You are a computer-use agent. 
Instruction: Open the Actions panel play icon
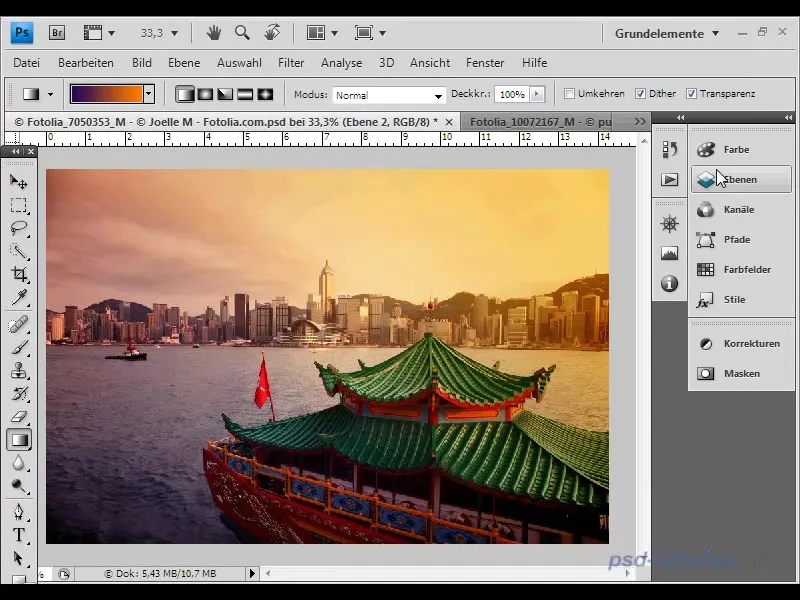click(669, 180)
